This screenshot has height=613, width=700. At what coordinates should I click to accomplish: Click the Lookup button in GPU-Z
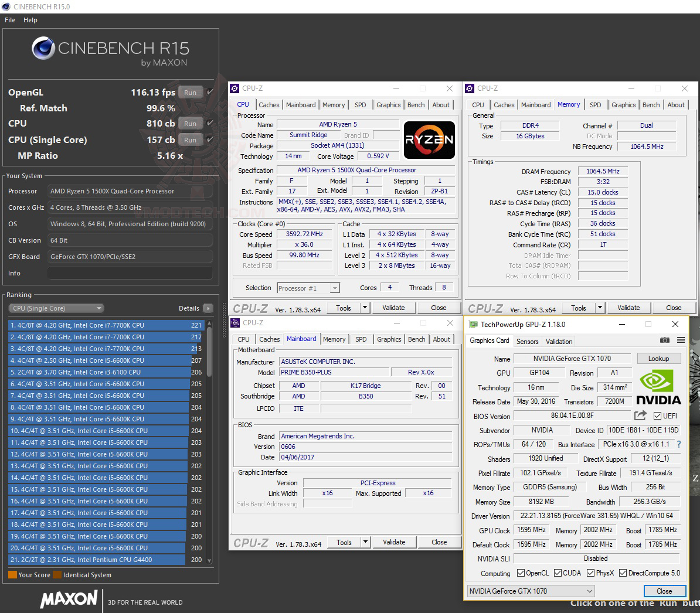(x=658, y=358)
